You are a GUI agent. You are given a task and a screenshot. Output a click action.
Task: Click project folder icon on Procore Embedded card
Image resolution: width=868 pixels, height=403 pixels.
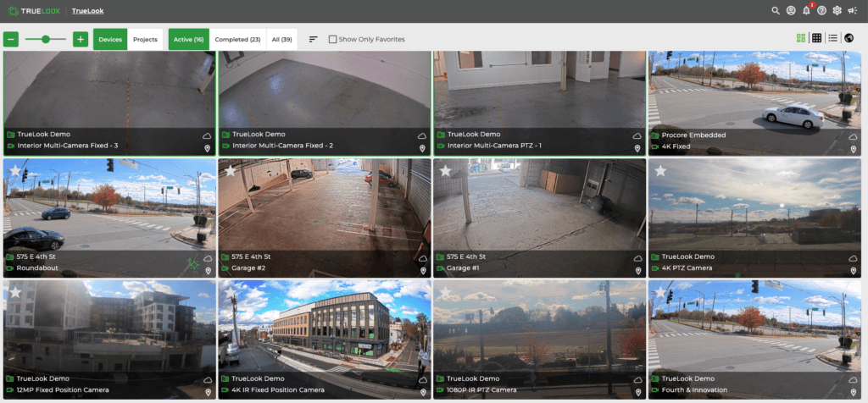click(655, 135)
